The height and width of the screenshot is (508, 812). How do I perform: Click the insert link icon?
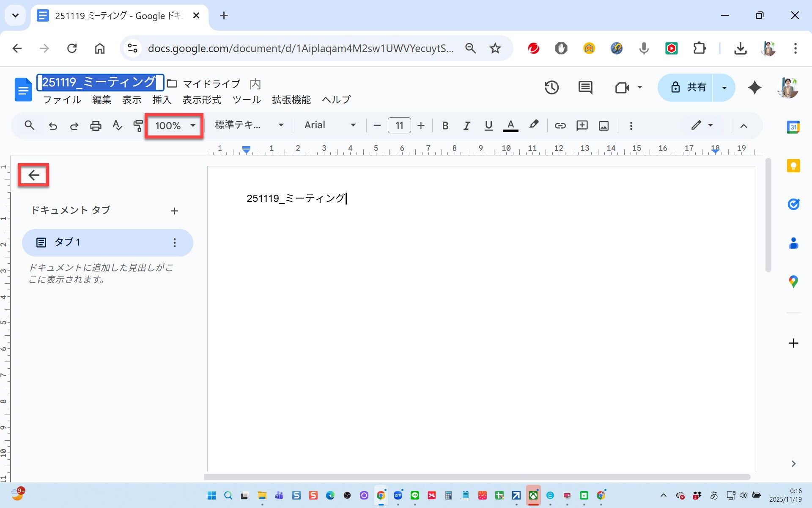tap(560, 126)
